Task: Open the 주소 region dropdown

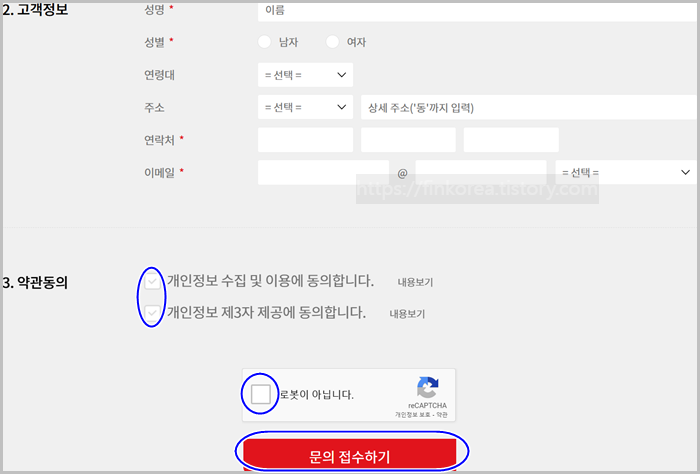Action: coord(305,107)
